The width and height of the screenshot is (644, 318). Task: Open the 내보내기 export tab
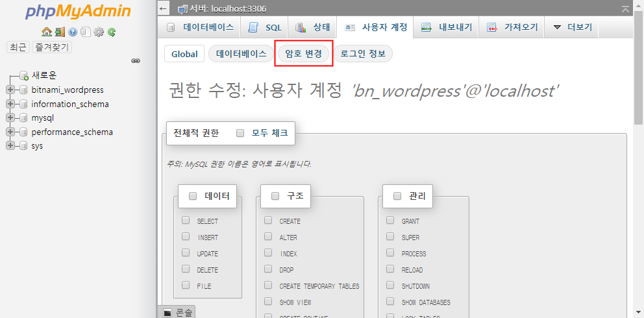[x=447, y=27]
